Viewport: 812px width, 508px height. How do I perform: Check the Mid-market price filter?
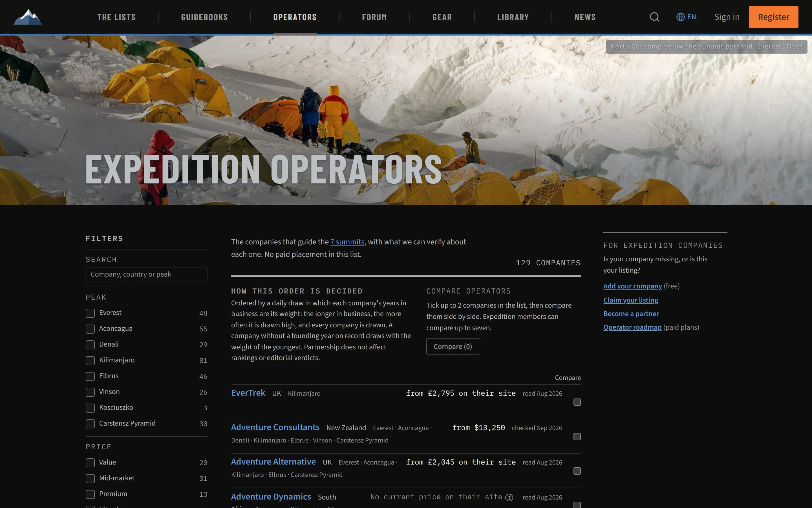tap(90, 478)
